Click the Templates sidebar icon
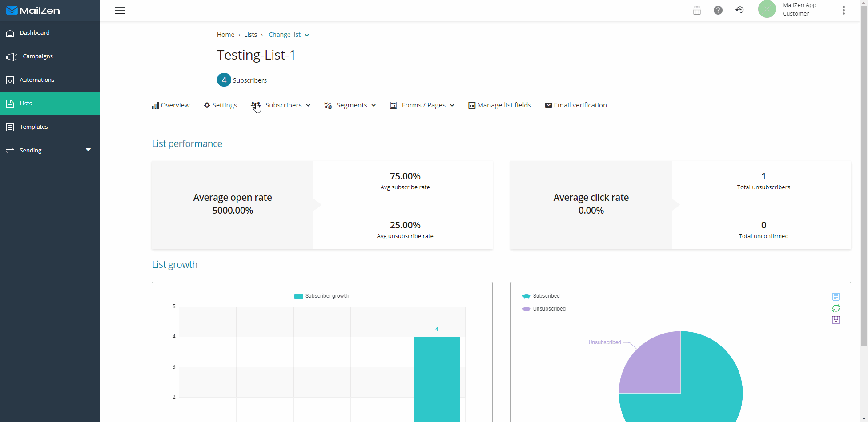The height and width of the screenshot is (422, 868). [x=10, y=127]
